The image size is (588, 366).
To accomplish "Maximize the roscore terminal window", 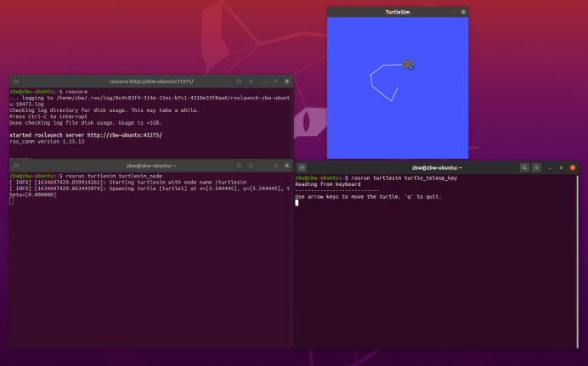I will coord(275,82).
